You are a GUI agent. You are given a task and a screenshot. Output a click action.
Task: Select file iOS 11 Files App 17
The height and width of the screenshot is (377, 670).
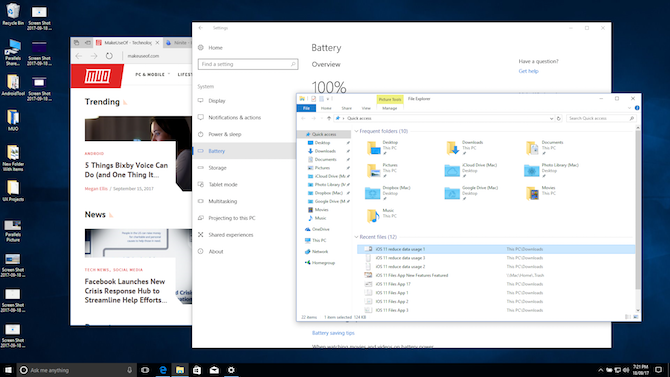(496, 284)
